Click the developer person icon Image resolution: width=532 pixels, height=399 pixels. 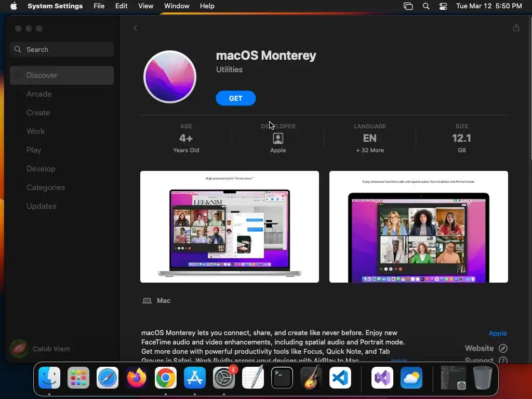click(x=278, y=138)
